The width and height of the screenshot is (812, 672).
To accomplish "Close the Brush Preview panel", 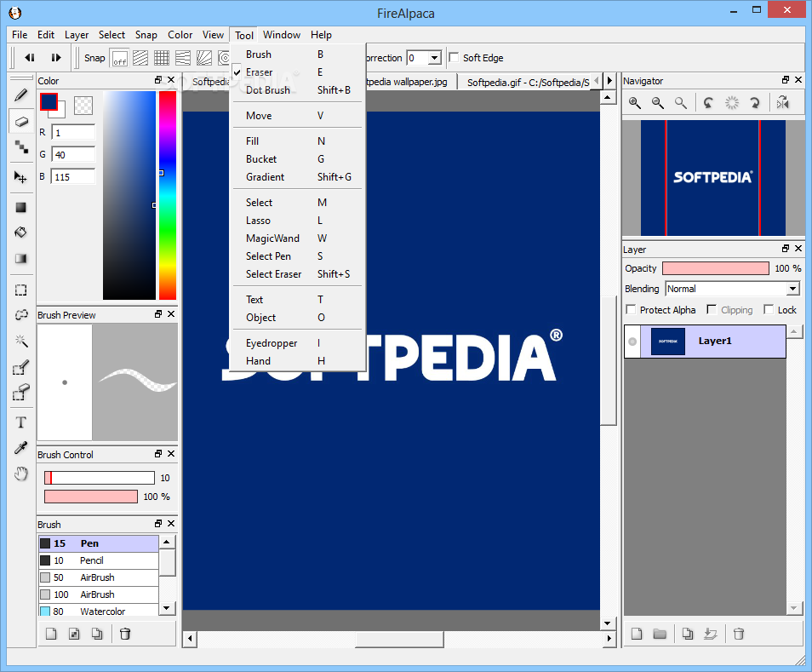I will [171, 314].
